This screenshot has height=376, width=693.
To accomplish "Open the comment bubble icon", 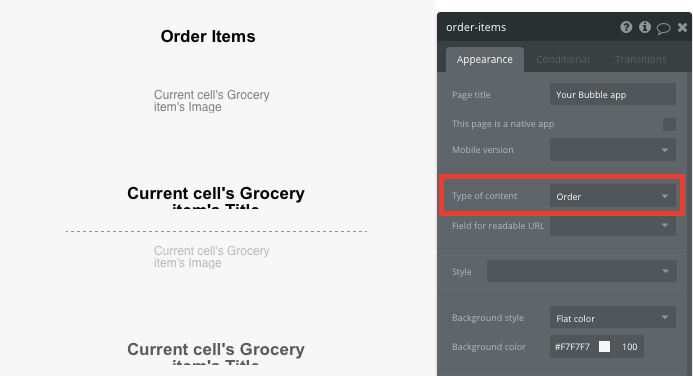I will (x=663, y=28).
